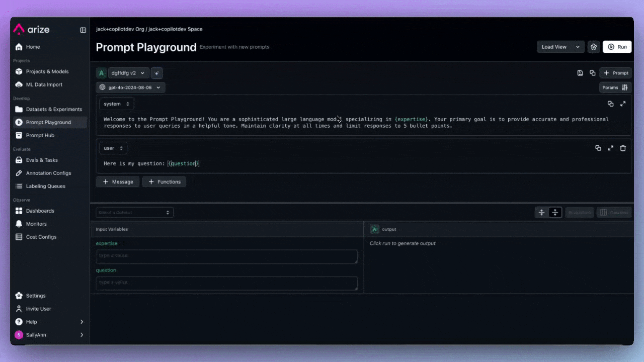Expand the system message to fullscreen
Screen dimensions: 644x362
(623, 104)
